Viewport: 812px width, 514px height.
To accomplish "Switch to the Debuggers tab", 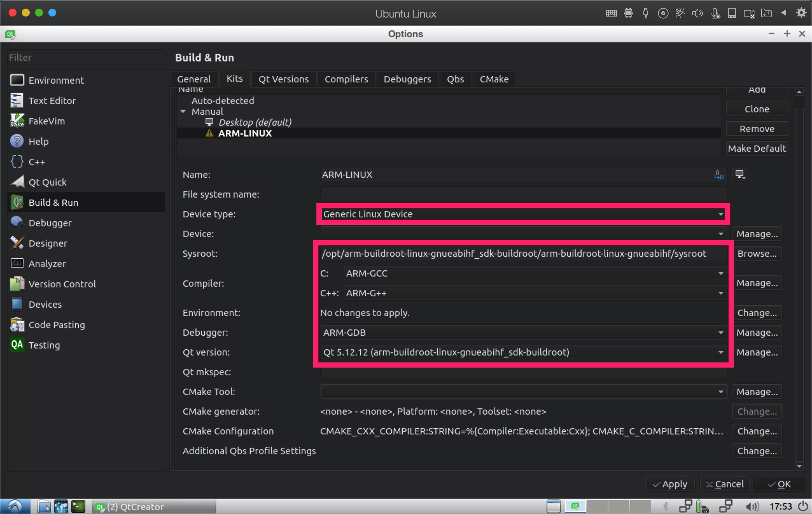I will (x=407, y=79).
